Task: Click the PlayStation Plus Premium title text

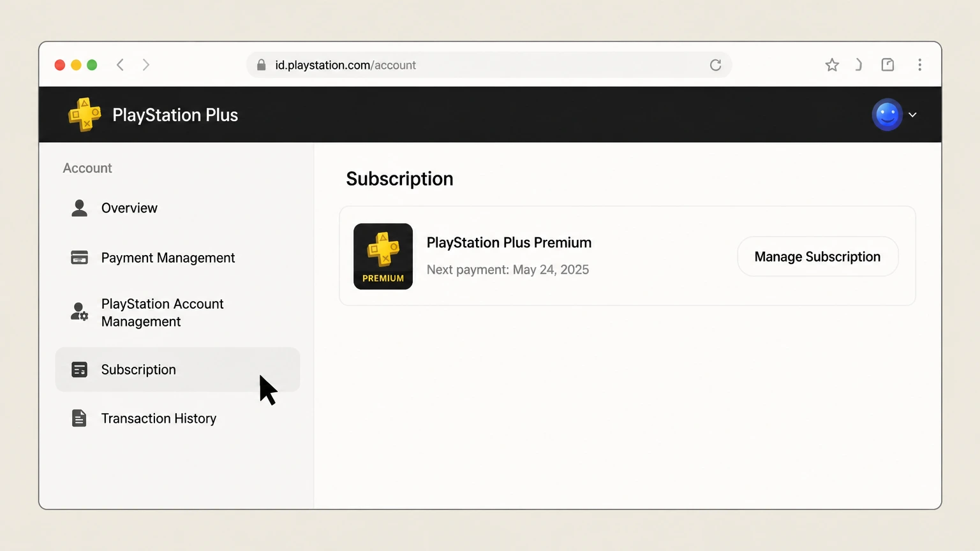Action: 509,243
